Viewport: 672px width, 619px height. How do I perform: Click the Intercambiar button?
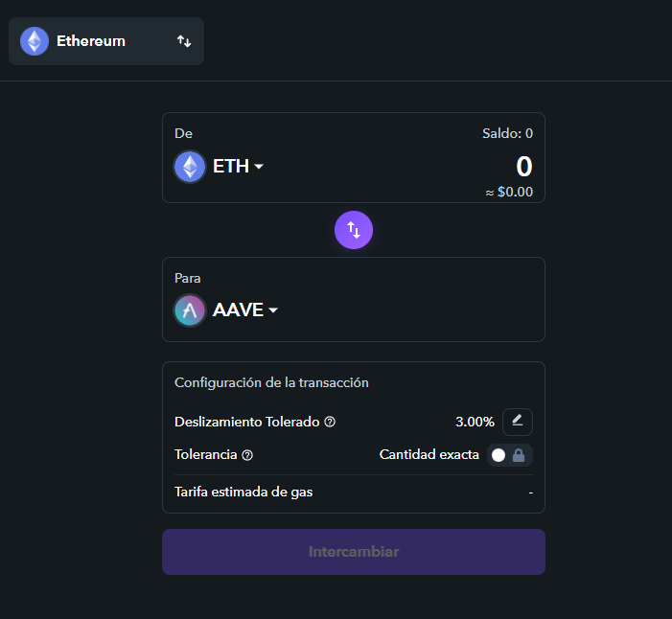pyautogui.click(x=354, y=552)
